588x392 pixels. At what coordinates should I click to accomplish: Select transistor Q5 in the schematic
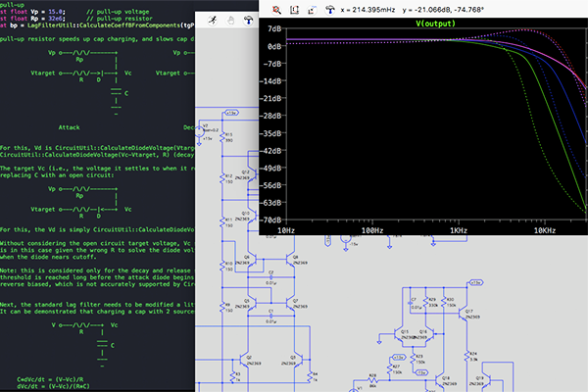point(252,303)
